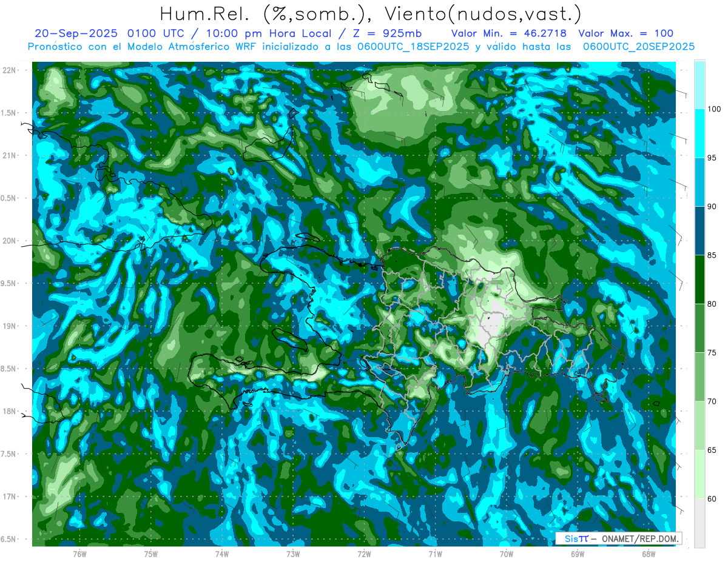Click the latitude label '6.5N'
728x562 pixels.
click(8, 539)
